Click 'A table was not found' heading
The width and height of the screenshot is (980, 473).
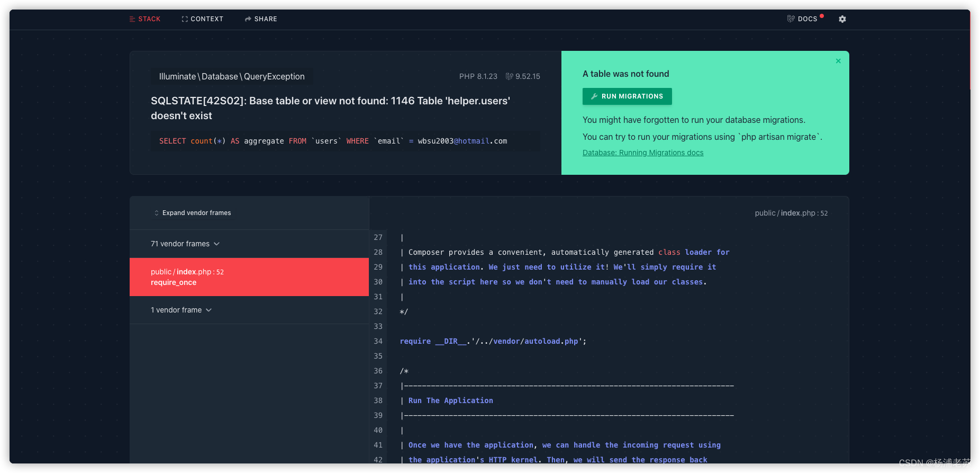point(626,74)
